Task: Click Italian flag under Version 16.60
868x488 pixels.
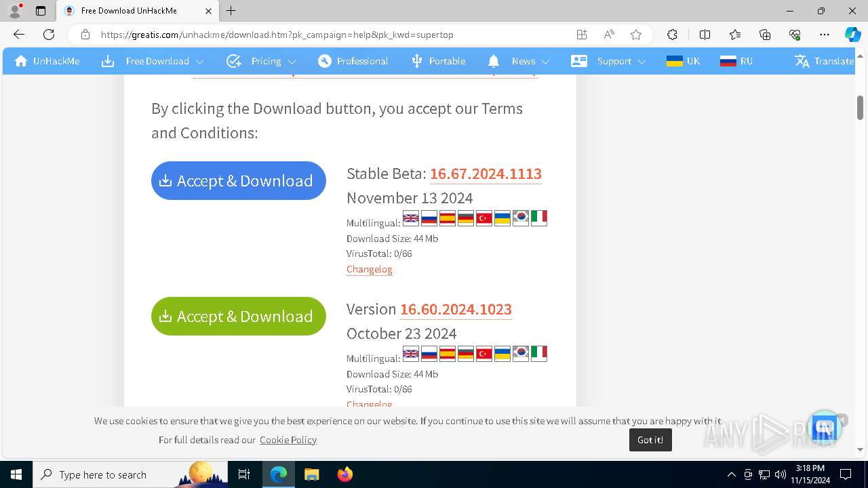Action: click(x=539, y=353)
